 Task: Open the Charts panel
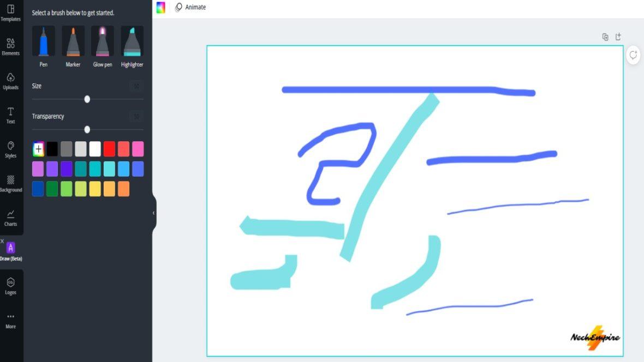11,218
